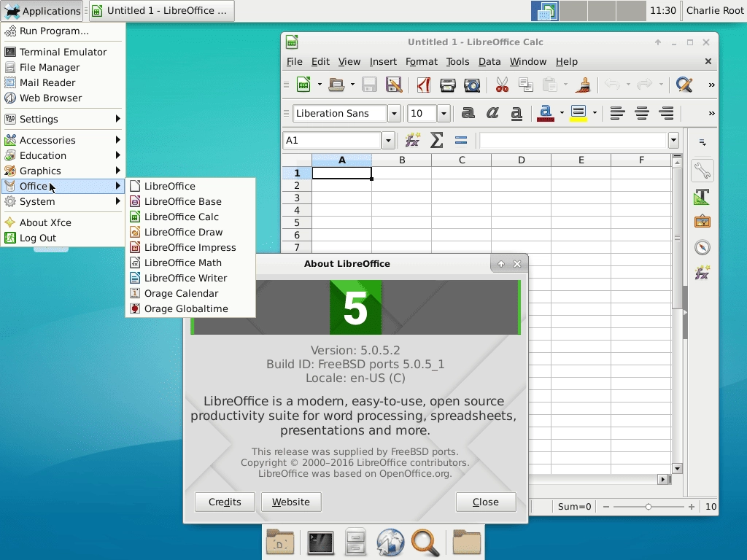Align cell content left
The width and height of the screenshot is (747, 560).
tap(617, 113)
